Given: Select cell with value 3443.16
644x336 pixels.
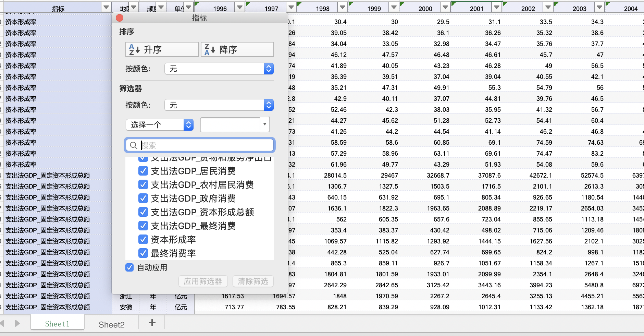Looking at the screenshot, I should tap(490, 285).
